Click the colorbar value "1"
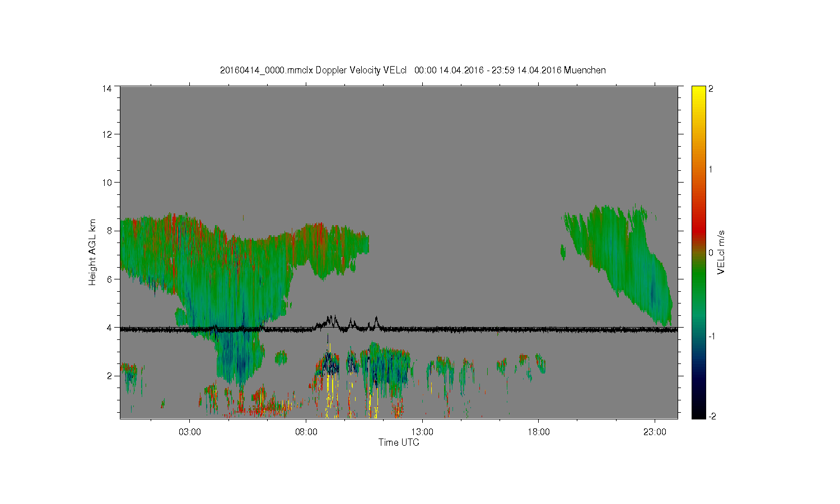 tap(711, 170)
